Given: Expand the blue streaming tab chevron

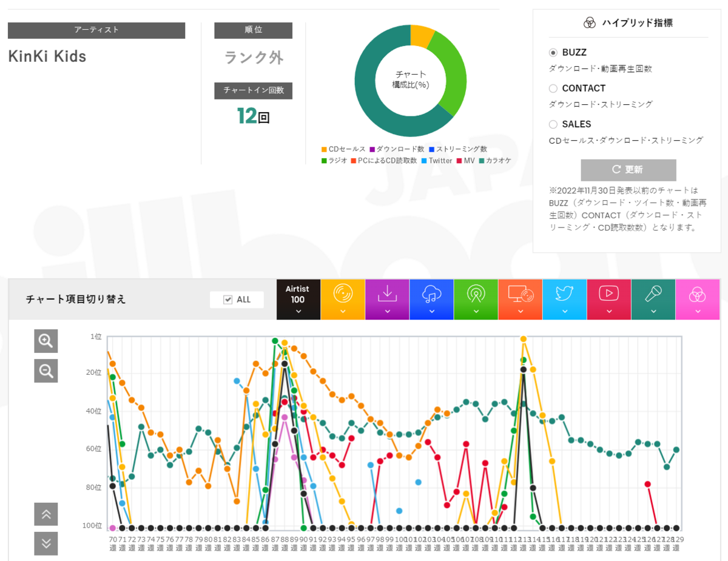Looking at the screenshot, I should pos(431,311).
